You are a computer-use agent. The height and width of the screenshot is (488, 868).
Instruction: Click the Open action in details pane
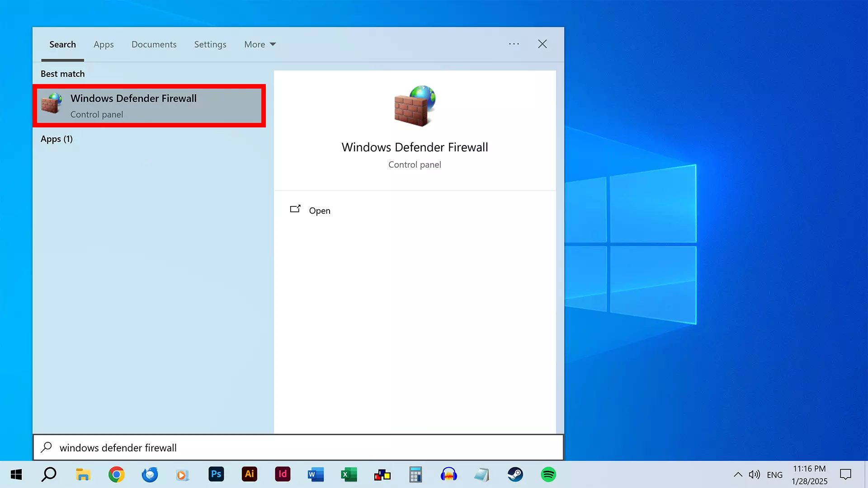(319, 211)
